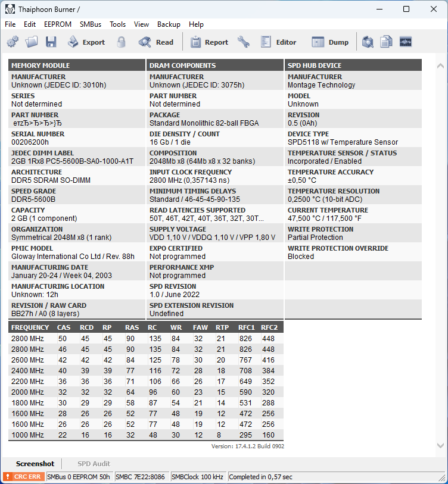Open the EEPROM menu
The width and height of the screenshot is (448, 484).
click(58, 24)
